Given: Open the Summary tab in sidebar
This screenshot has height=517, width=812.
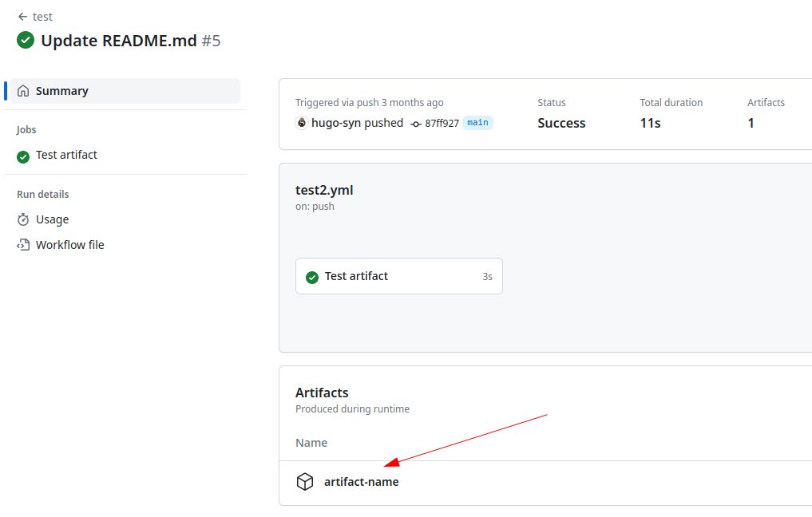Looking at the screenshot, I should tap(125, 91).
